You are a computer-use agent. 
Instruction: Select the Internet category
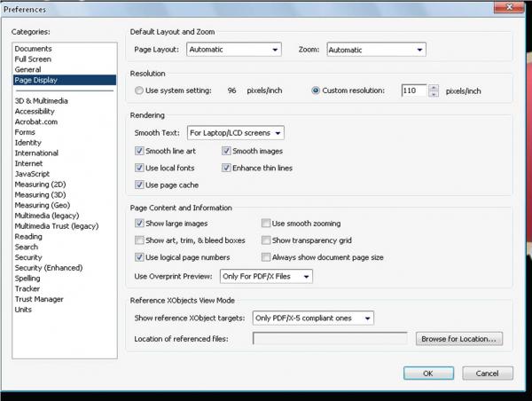28,163
